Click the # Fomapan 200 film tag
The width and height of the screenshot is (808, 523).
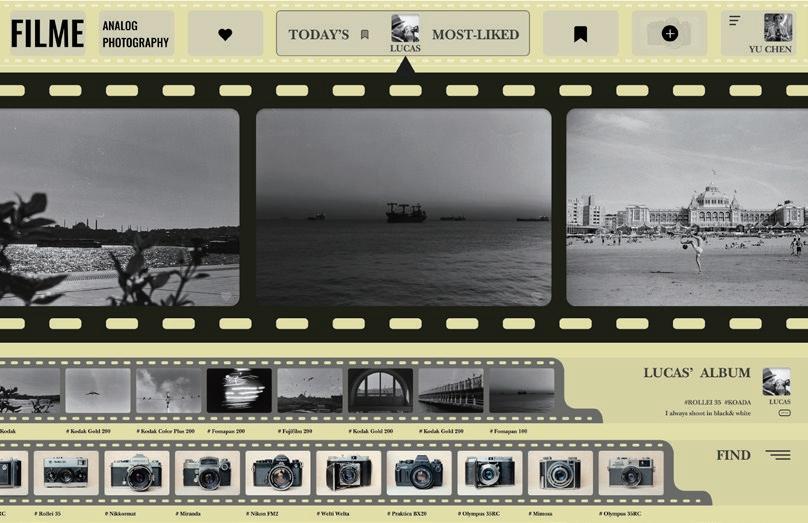[x=226, y=431]
